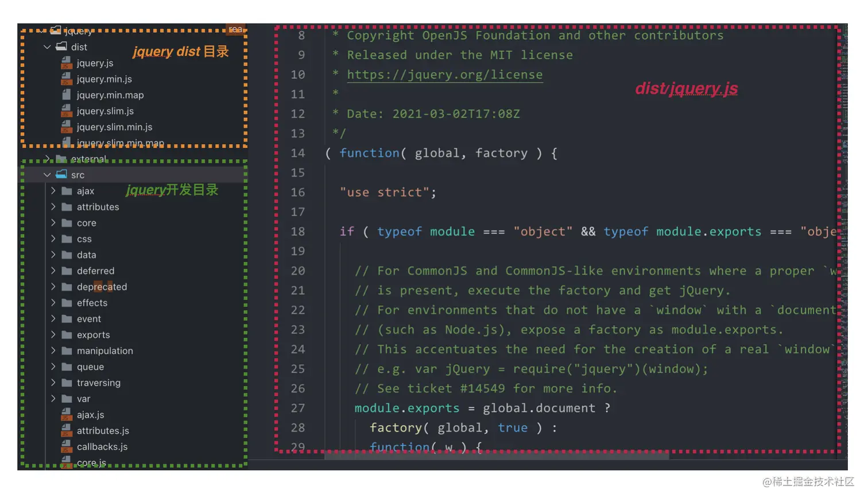Expand the effects folder chevron
868x501 pixels.
click(53, 303)
